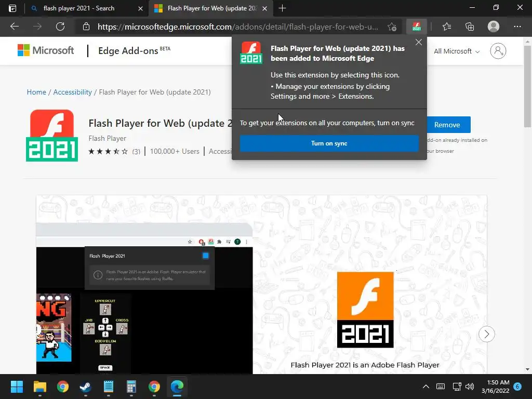
Task: Open the touch keyboard tray icon
Action: [441, 387]
